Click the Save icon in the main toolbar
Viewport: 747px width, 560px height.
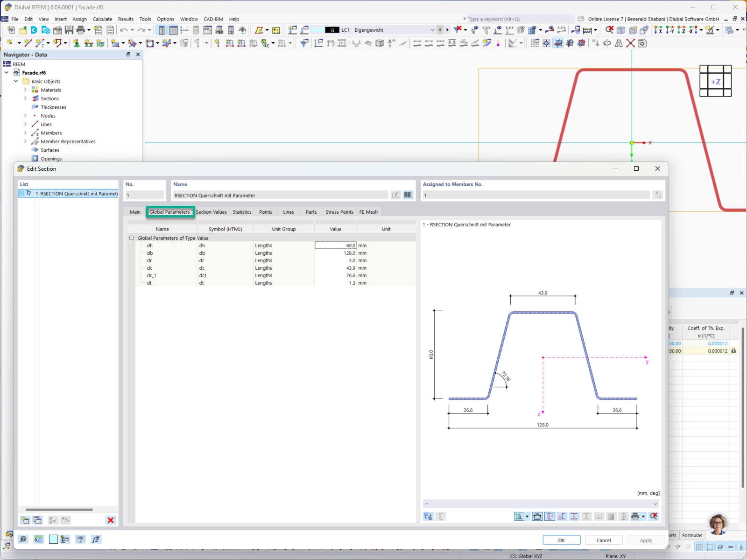pos(70,29)
